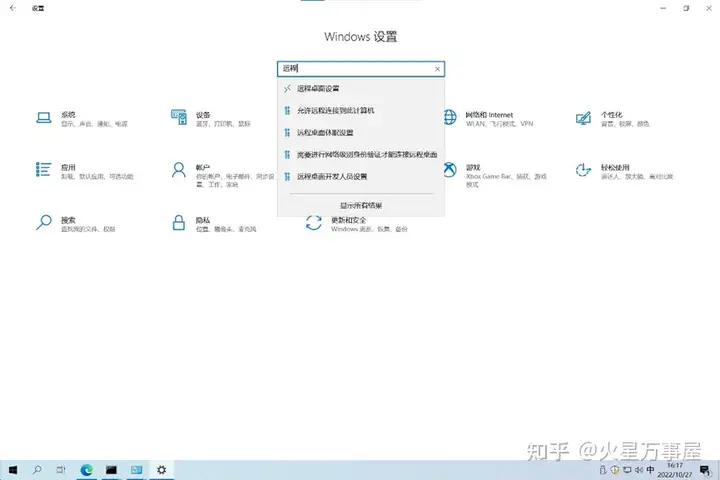The width and height of the screenshot is (720, 480).
Task: Open the 系统 (System) settings tile
Action: coord(82,119)
